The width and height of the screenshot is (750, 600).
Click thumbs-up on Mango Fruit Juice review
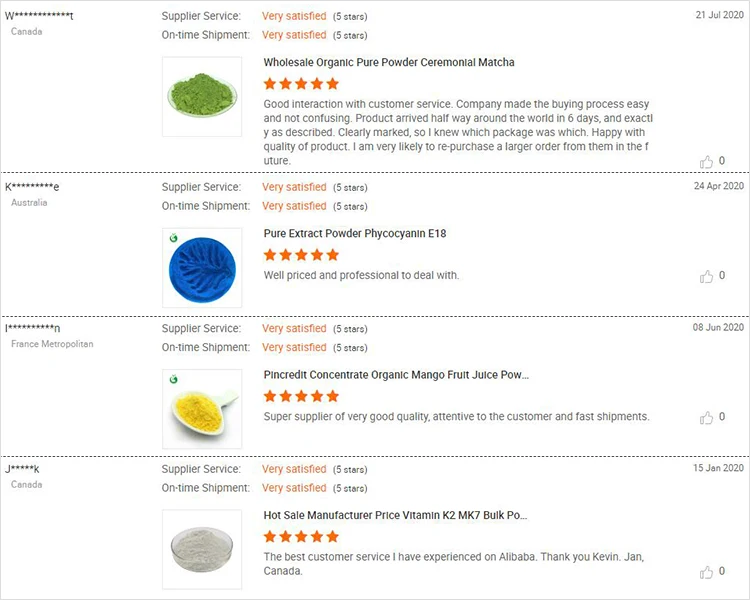click(707, 417)
